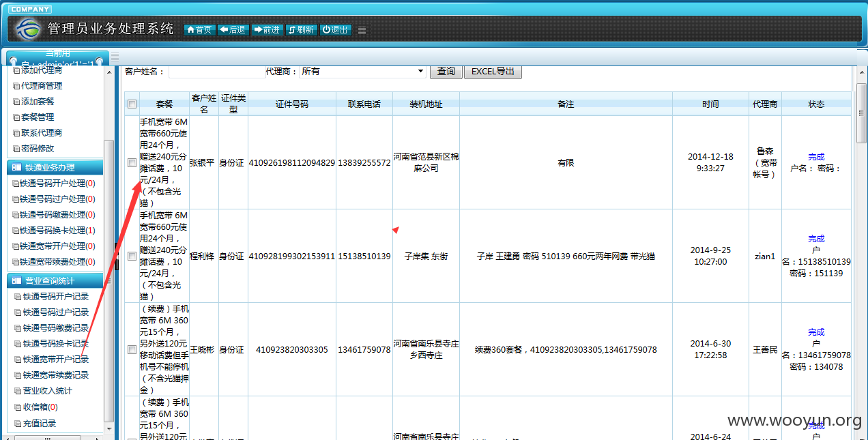
Task: Collapse the 铁通业务办理 section header
Action: [55, 168]
